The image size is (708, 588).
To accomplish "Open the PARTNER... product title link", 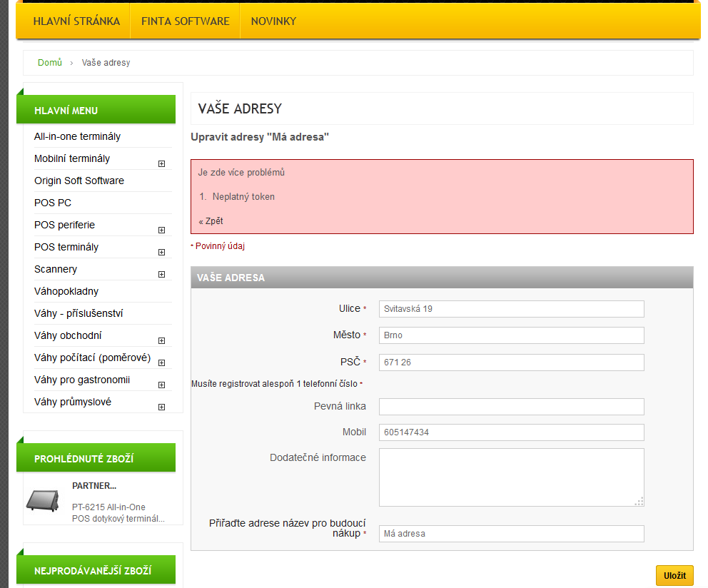I will click(94, 486).
